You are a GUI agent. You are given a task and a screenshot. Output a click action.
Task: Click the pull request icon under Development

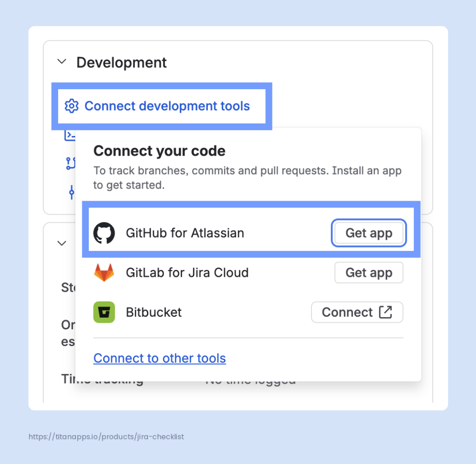coord(71,163)
